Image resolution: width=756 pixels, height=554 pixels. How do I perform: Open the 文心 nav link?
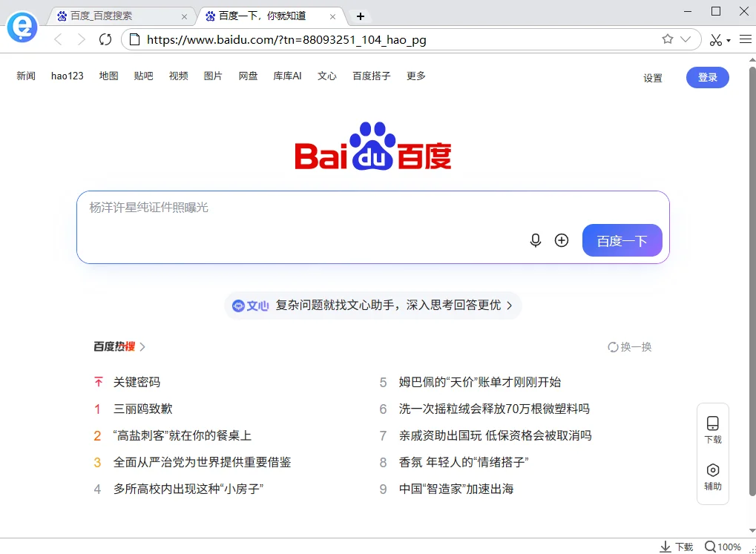click(x=327, y=76)
